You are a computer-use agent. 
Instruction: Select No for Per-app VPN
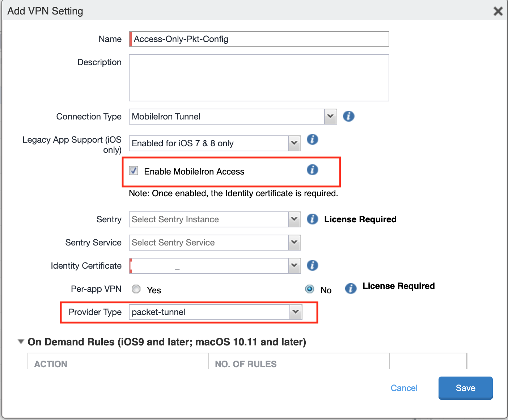[x=310, y=289]
